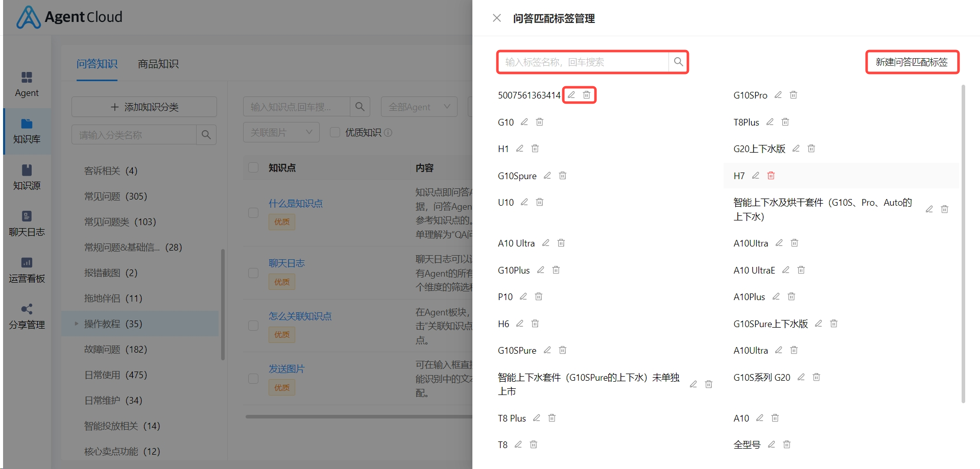Show info tooltip for 优质知识
Image resolution: width=980 pixels, height=469 pixels.
[x=388, y=133]
